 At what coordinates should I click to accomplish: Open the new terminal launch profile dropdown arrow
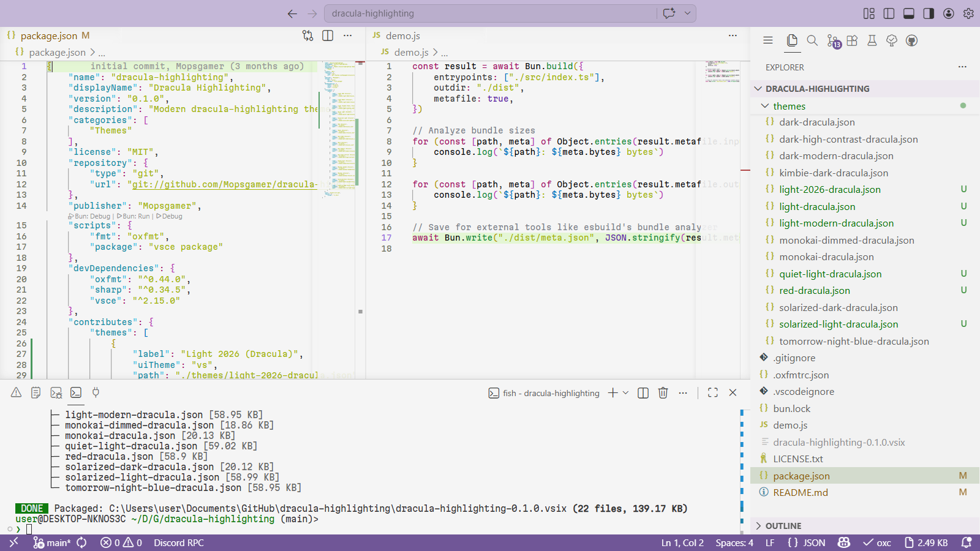tap(625, 393)
